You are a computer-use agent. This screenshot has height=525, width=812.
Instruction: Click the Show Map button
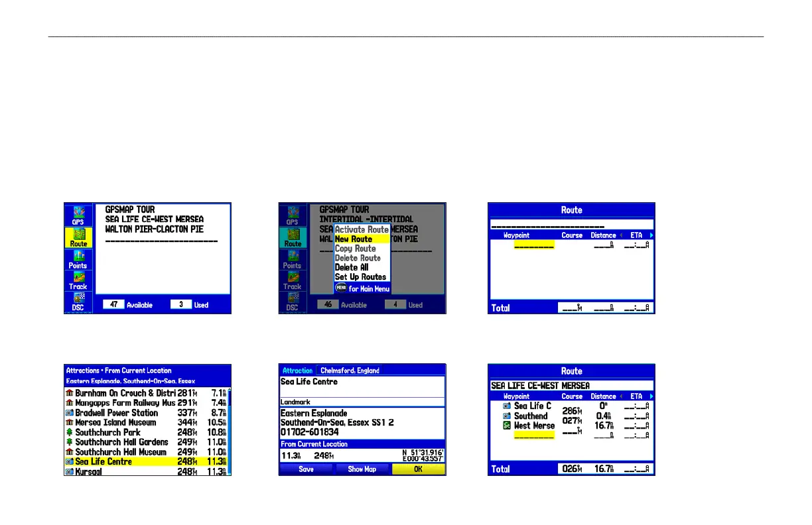[362, 469]
